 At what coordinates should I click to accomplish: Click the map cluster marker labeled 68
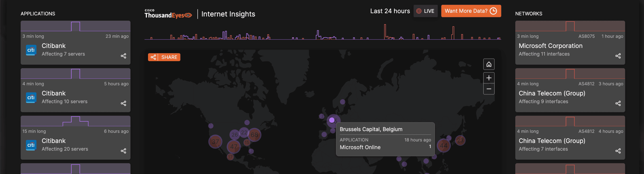[x=254, y=135]
